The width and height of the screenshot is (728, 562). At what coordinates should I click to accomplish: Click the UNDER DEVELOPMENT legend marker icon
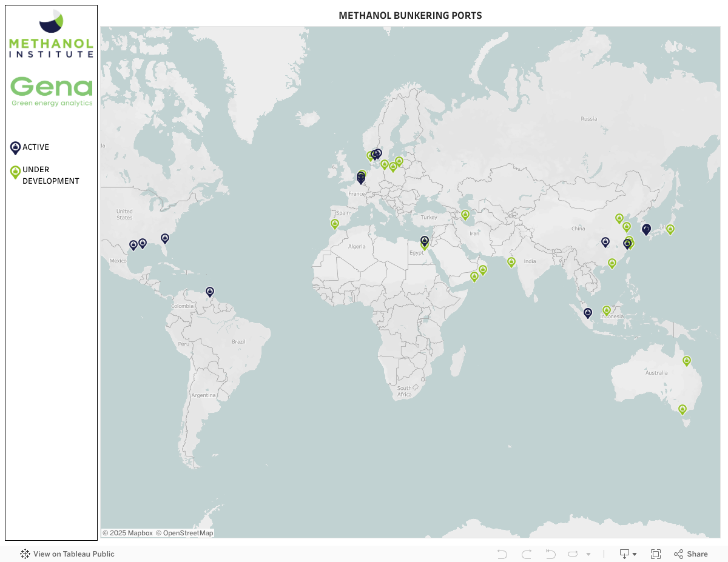pyautogui.click(x=15, y=173)
